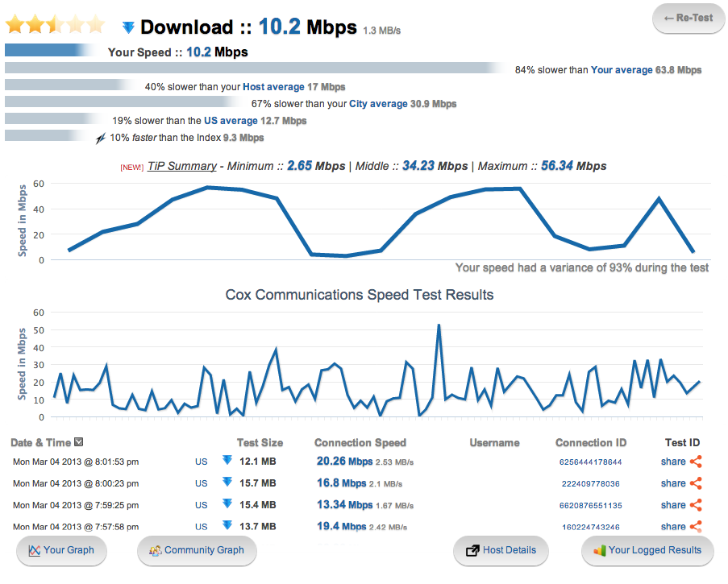Click the date Mon Mar 04 2013 @ 8:00:23 pm

[76, 484]
